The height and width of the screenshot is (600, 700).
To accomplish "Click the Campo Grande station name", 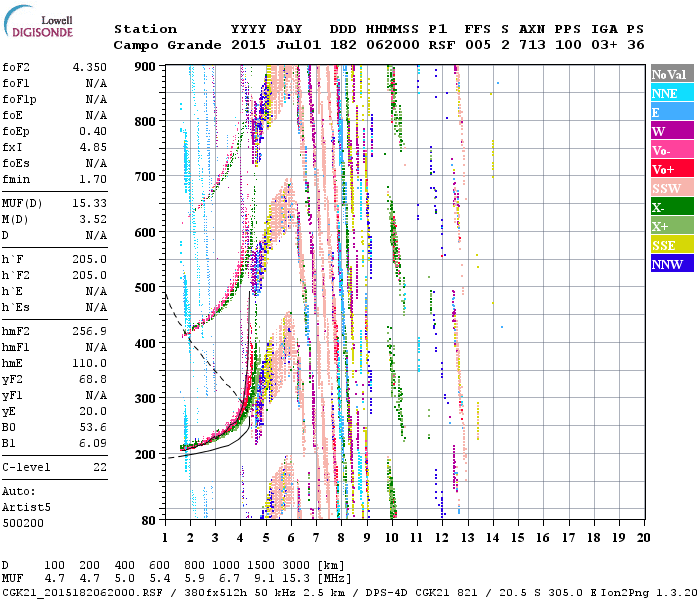I will (x=167, y=45).
